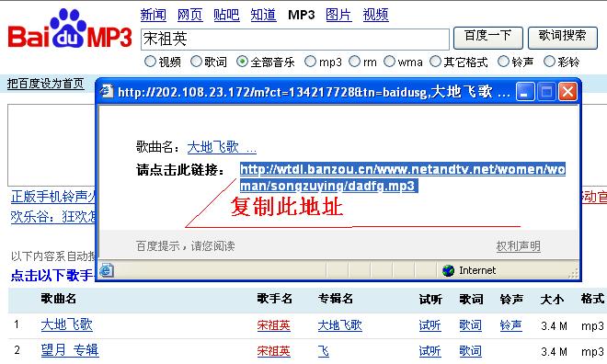Minimize the popup window
This screenshot has width=607, height=364.
click(x=525, y=92)
